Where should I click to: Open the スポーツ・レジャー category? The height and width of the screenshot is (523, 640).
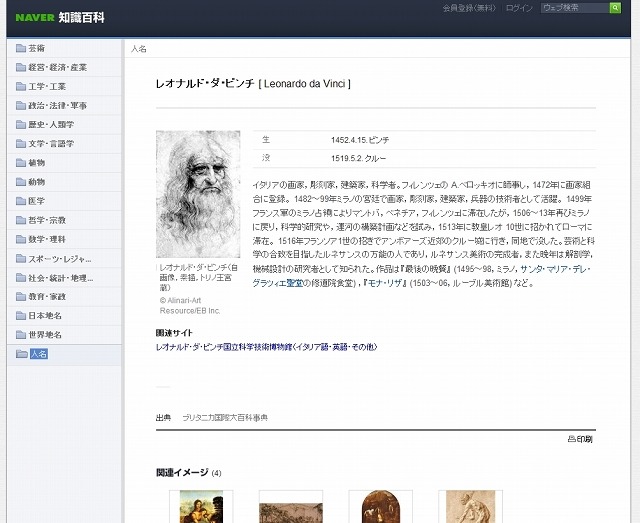(x=60, y=259)
